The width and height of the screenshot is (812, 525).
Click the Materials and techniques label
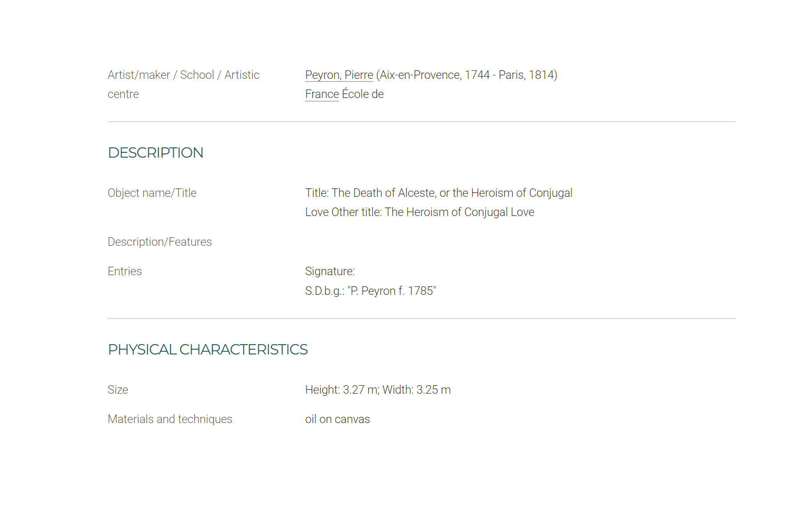point(170,419)
